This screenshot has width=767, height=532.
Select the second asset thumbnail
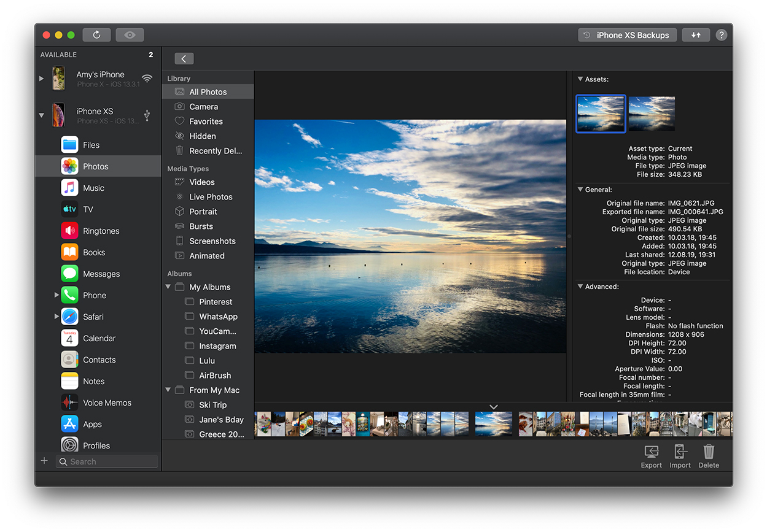click(x=652, y=114)
